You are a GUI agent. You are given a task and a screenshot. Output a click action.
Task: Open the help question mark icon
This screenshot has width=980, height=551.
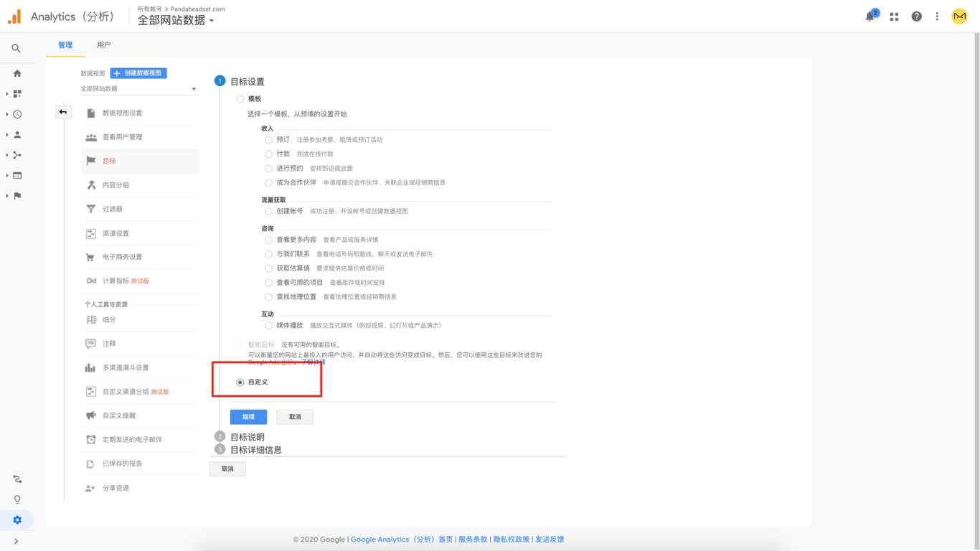(x=916, y=17)
